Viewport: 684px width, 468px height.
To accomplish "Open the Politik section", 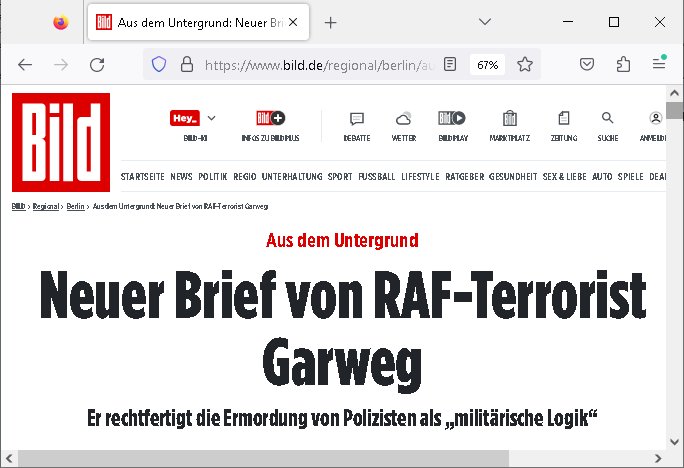I will click(213, 177).
